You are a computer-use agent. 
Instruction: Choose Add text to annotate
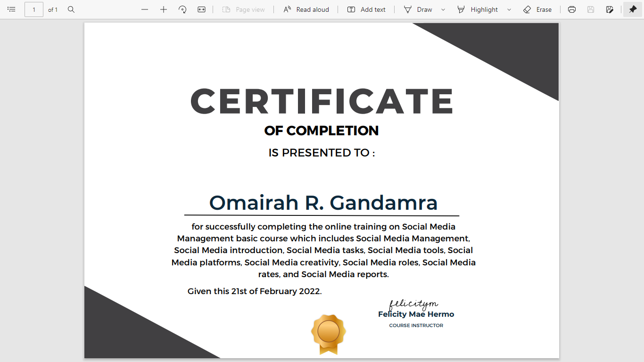[x=367, y=9]
